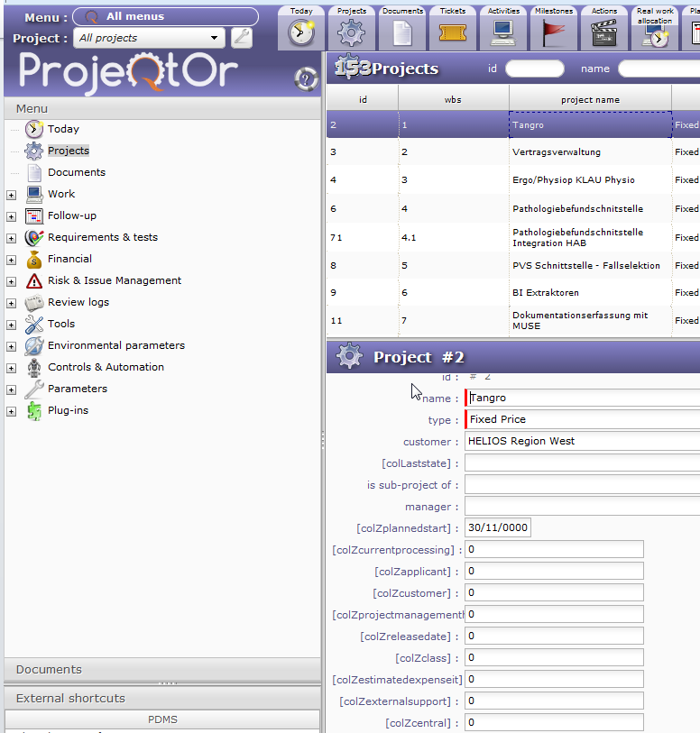Expand the Work menu tree node

tap(11, 194)
